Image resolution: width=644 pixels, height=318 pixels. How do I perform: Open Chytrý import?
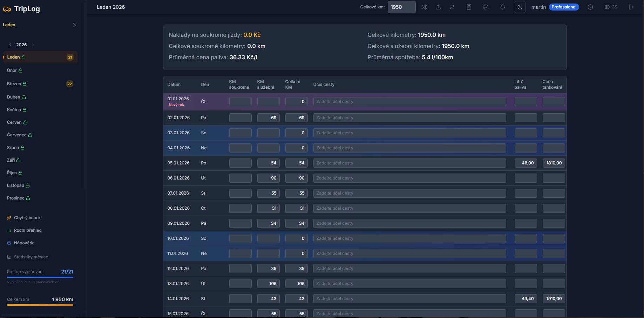[x=28, y=218]
